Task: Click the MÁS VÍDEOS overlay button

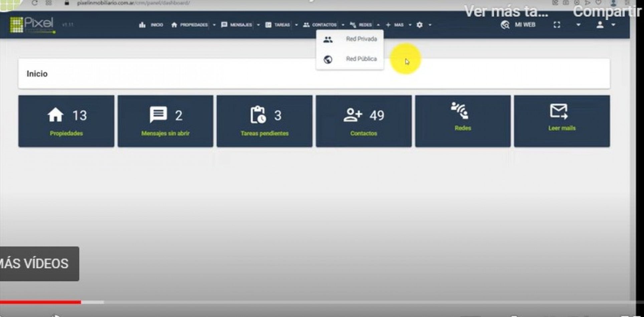Action: [x=37, y=264]
